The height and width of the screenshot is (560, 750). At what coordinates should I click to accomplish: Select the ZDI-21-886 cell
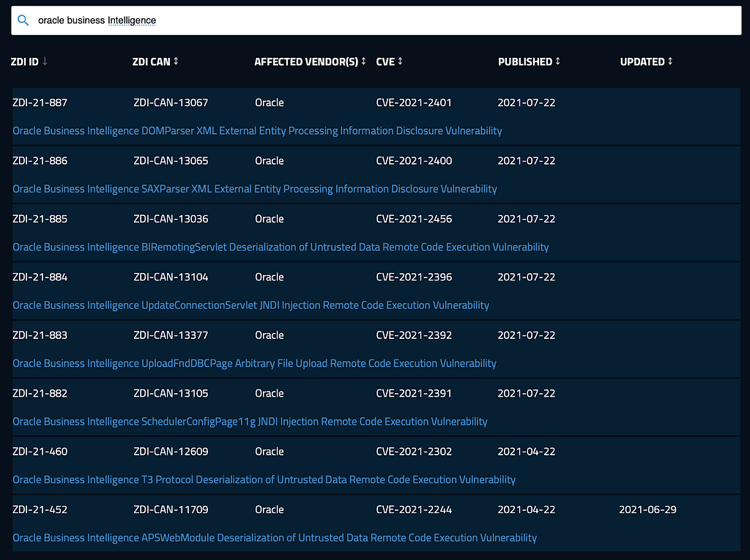point(40,161)
